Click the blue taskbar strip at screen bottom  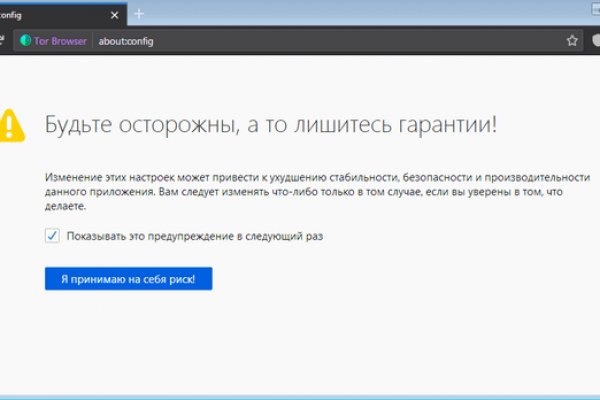300,396
